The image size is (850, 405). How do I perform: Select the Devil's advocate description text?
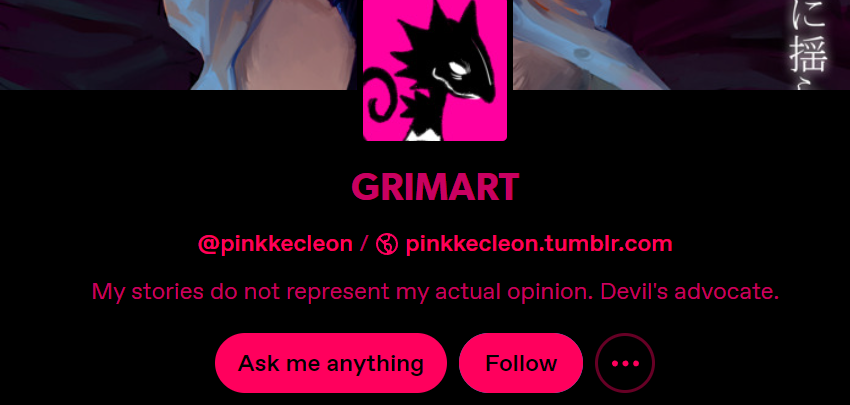(690, 292)
